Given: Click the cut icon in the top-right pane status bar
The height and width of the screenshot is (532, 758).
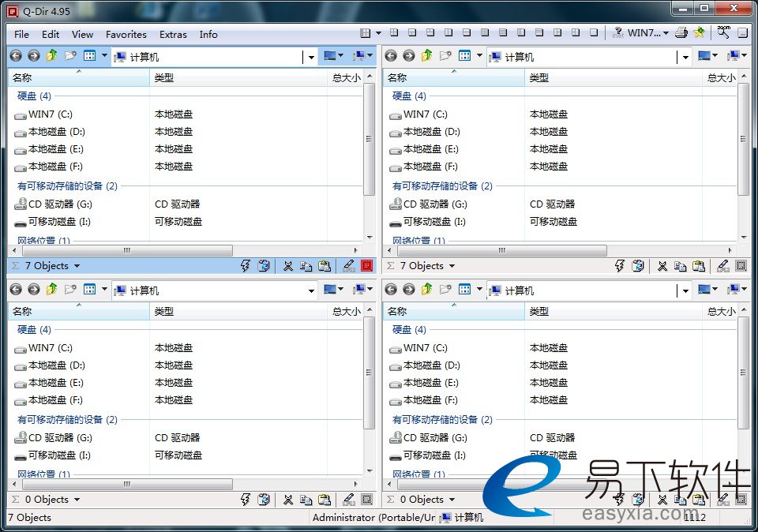Looking at the screenshot, I should pyautogui.click(x=662, y=266).
